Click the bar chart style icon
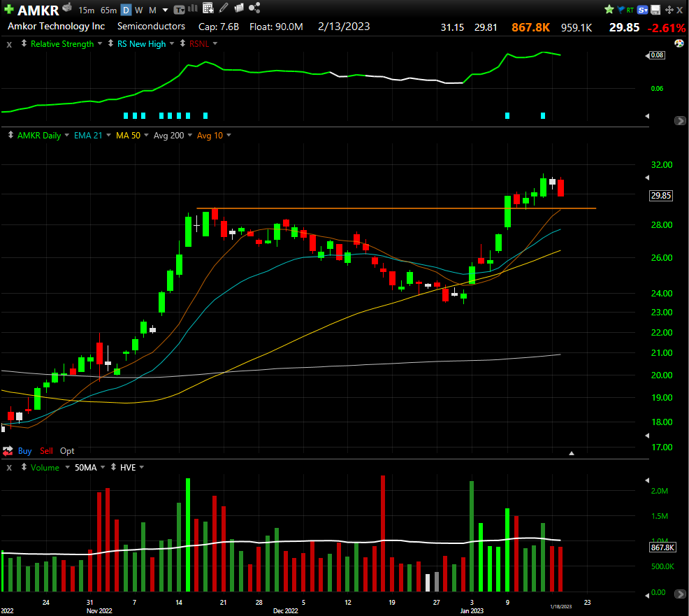The image size is (689, 616). [192, 8]
